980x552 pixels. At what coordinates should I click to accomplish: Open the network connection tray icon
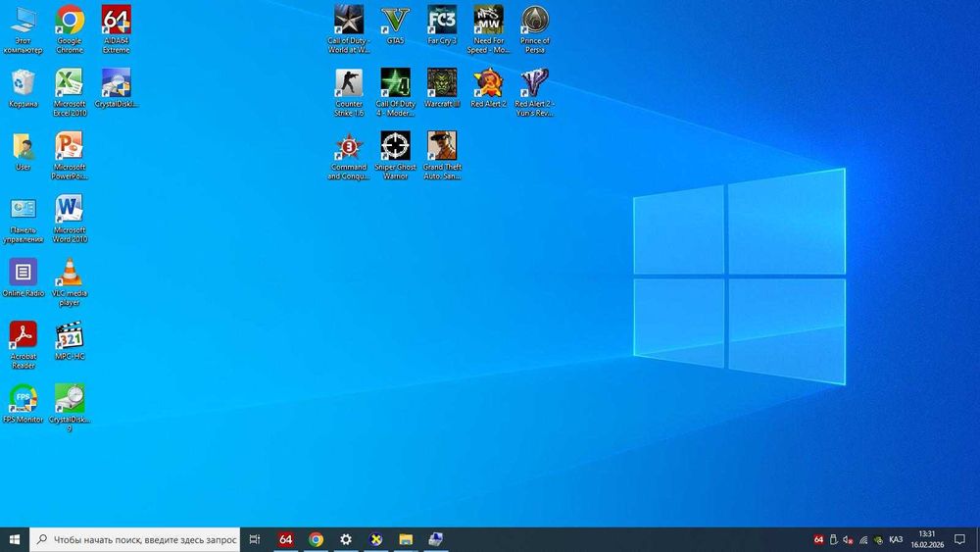click(x=863, y=539)
